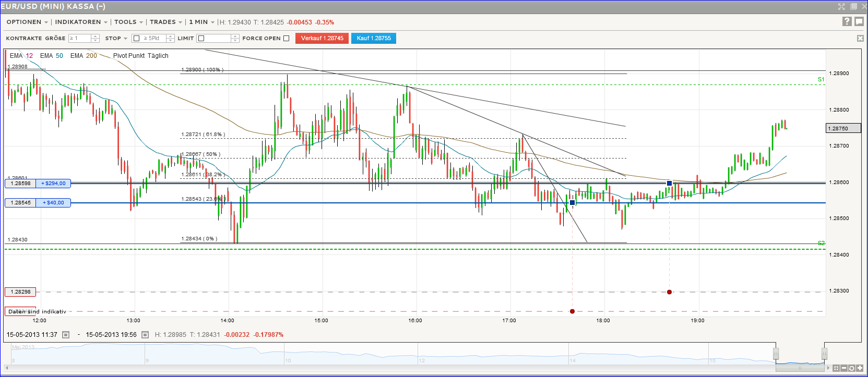The image size is (868, 377).
Task: Select the EMA 12 legend label
Action: pos(21,56)
